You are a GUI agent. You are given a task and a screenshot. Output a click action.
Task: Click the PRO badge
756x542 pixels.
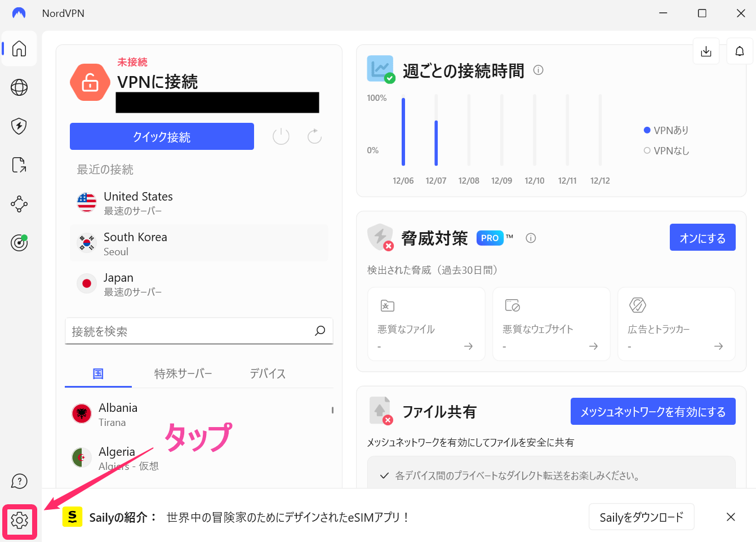490,238
